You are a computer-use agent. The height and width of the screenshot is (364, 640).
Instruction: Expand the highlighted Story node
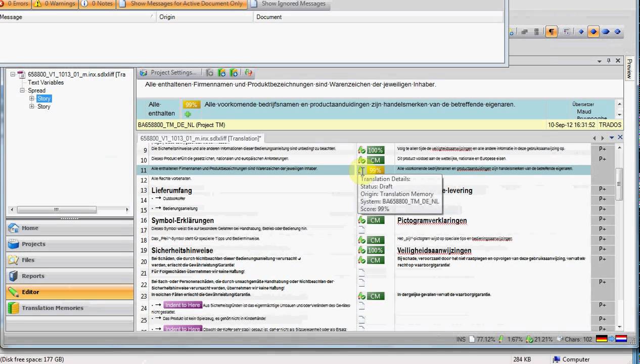(32, 99)
